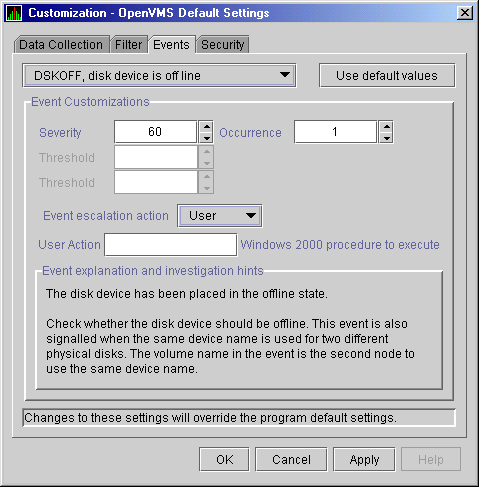Switch to the Data Collection tab
Image resolution: width=479 pixels, height=487 pixels.
click(x=61, y=45)
